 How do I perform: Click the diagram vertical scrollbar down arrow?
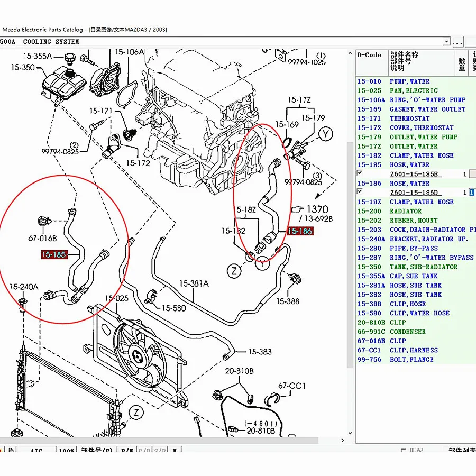350,433
